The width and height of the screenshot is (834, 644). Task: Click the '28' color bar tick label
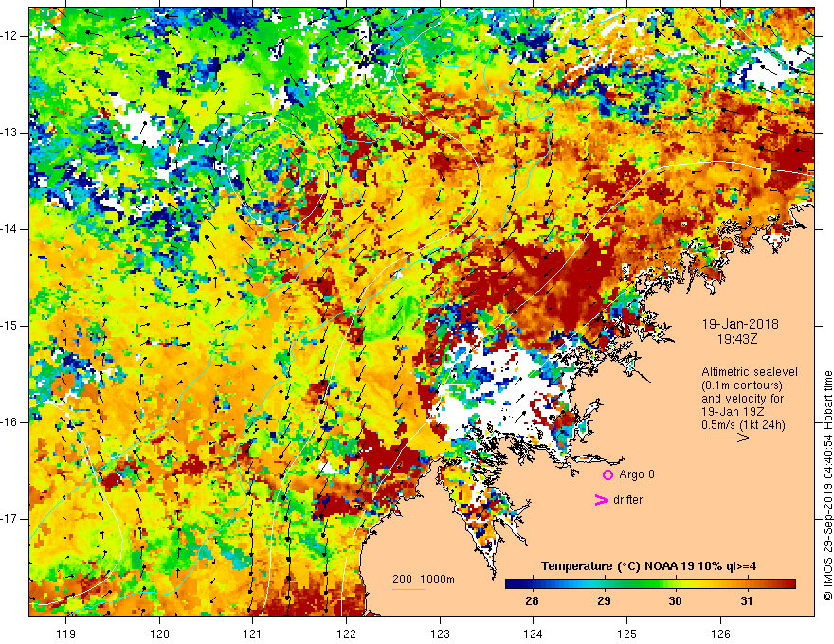[532, 601]
